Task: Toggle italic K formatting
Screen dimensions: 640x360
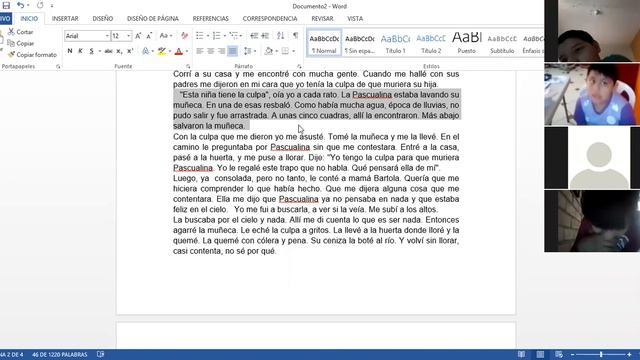Action: [x=80, y=51]
